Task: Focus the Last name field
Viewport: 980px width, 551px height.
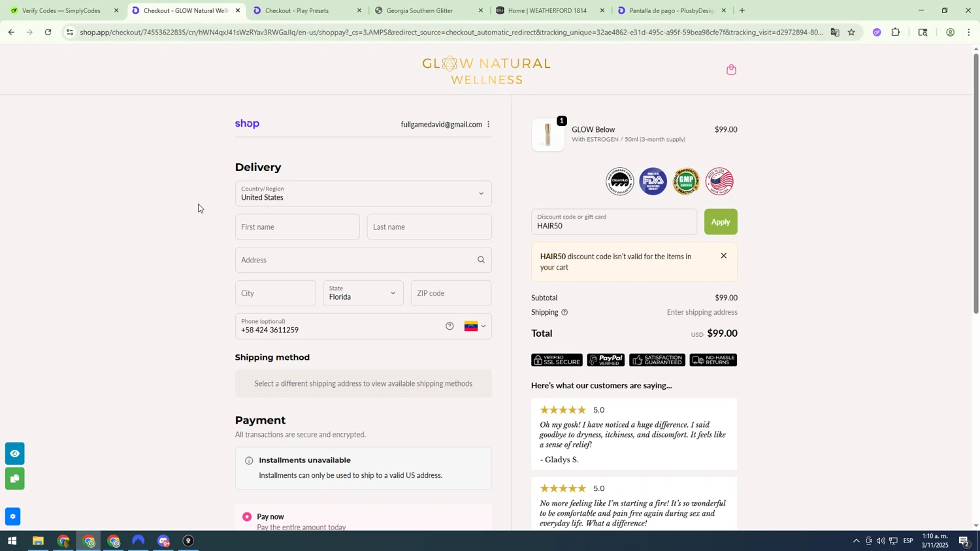Action: click(429, 227)
